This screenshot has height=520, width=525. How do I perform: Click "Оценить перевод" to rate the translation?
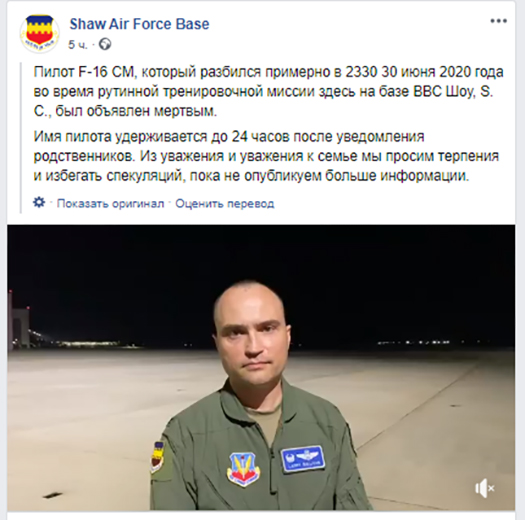pos(225,204)
